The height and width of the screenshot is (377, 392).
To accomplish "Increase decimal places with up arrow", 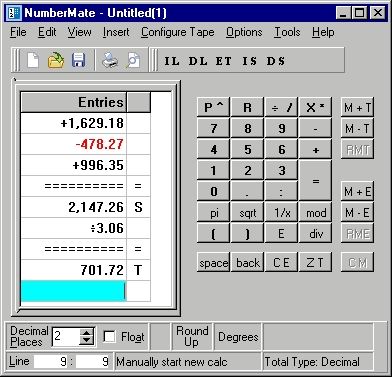I will point(87,333).
